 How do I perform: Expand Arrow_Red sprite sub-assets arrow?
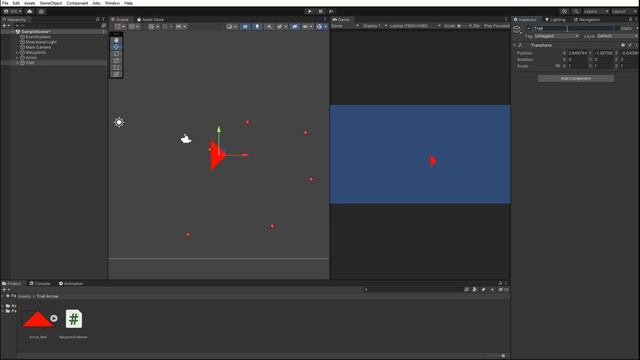click(54, 318)
